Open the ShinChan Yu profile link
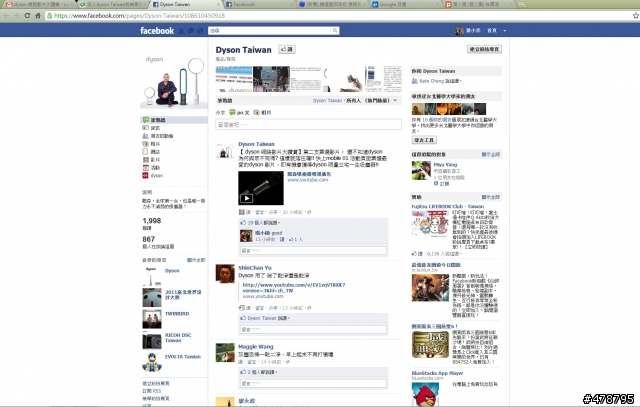640x407 pixels. [255, 268]
